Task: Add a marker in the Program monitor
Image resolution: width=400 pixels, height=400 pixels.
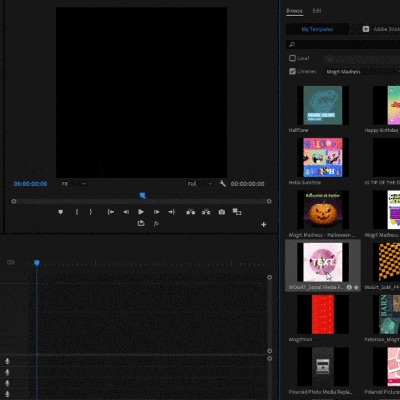Action: click(60, 212)
